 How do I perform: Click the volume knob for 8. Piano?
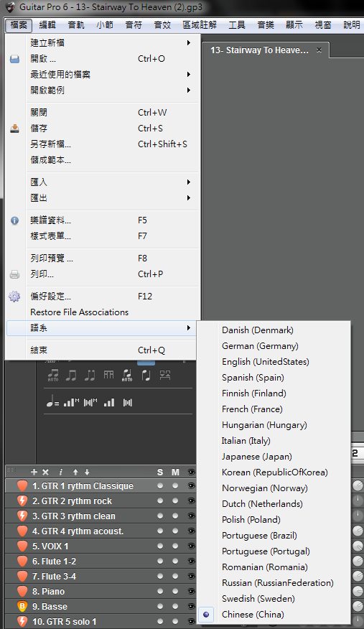(358, 591)
